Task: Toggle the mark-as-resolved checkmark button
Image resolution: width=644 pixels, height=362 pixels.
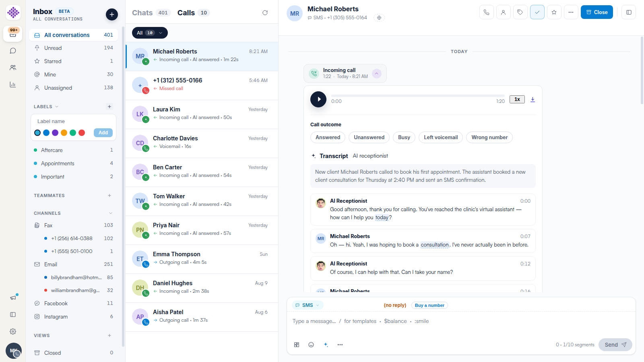Action: pyautogui.click(x=537, y=12)
